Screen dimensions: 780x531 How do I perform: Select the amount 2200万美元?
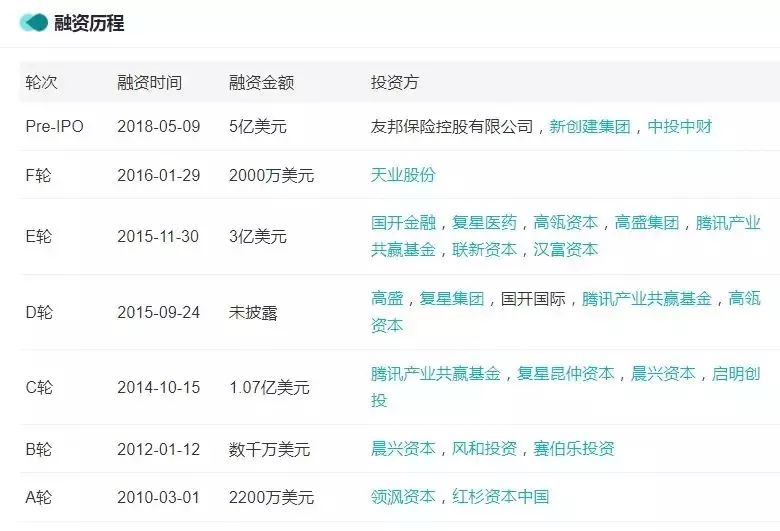coord(272,497)
